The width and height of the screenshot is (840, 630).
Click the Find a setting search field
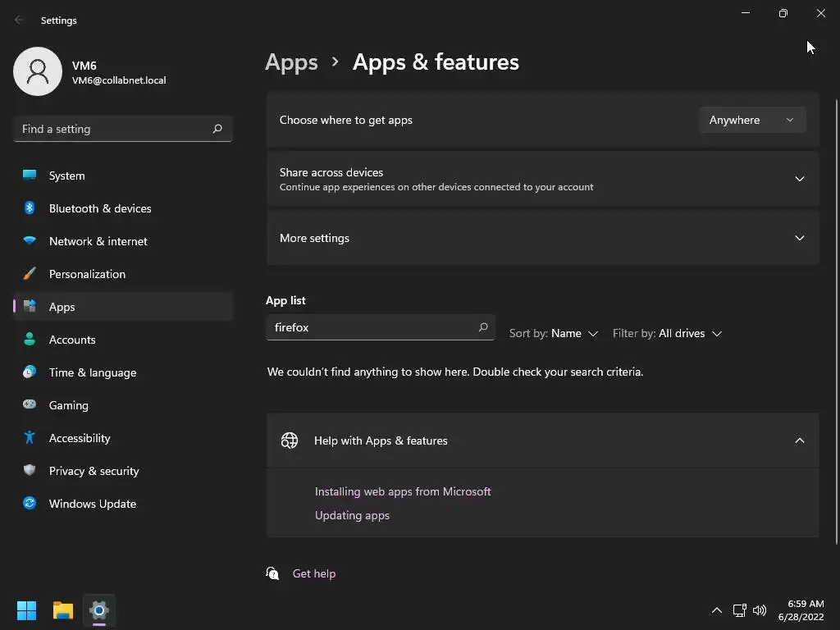click(x=113, y=129)
